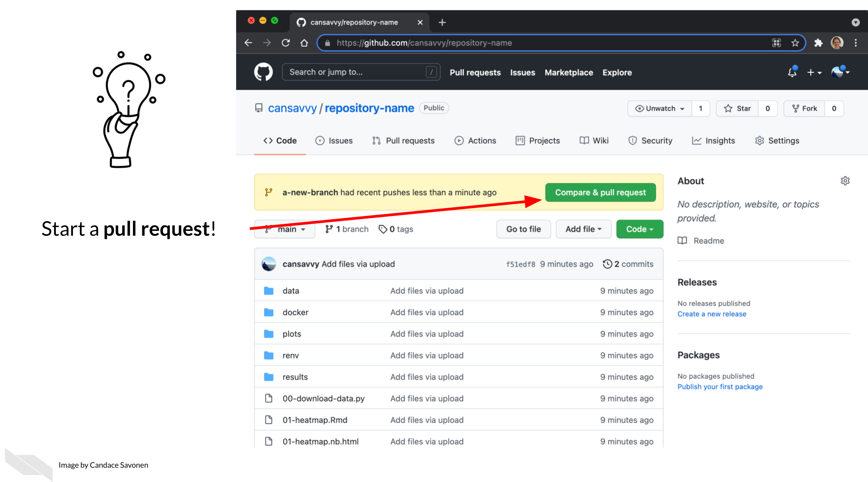
Task: Follow the Create a new release link
Action: (712, 314)
